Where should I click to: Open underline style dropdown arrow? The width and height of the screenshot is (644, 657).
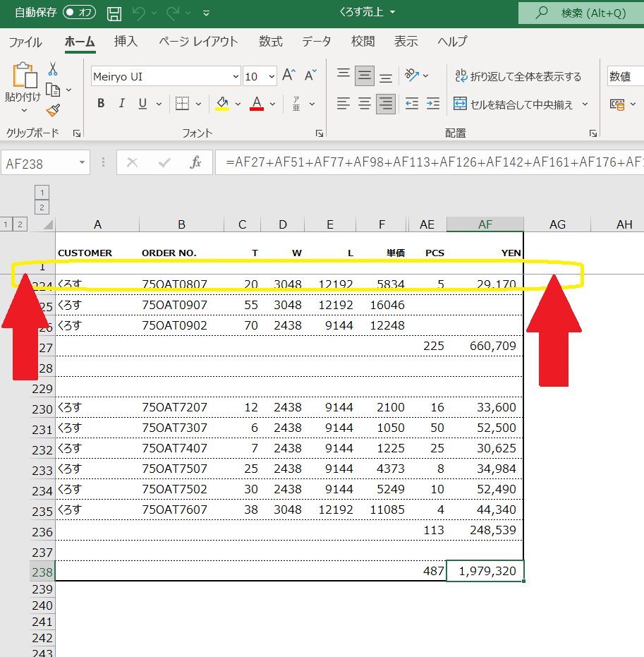(x=159, y=104)
